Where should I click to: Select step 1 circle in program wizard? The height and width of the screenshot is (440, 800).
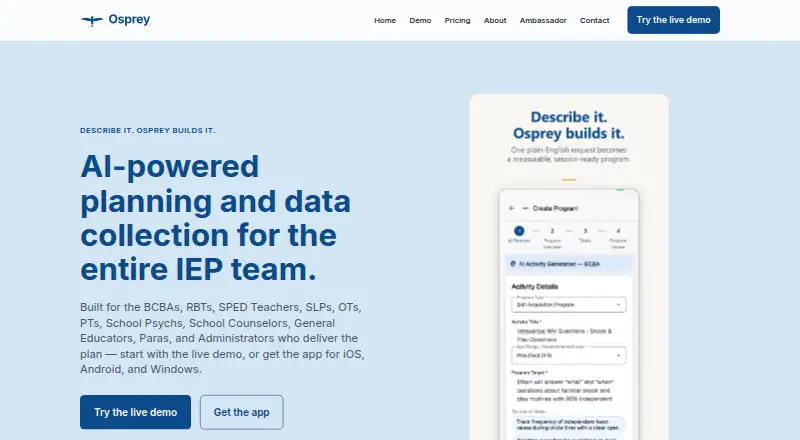pos(519,231)
